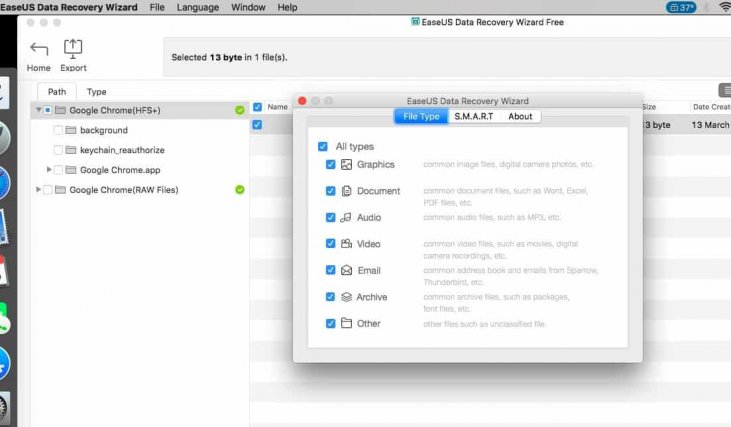Collapse the Google Chrome(HFS+) tree node
This screenshot has width=731, height=427.
[38, 110]
